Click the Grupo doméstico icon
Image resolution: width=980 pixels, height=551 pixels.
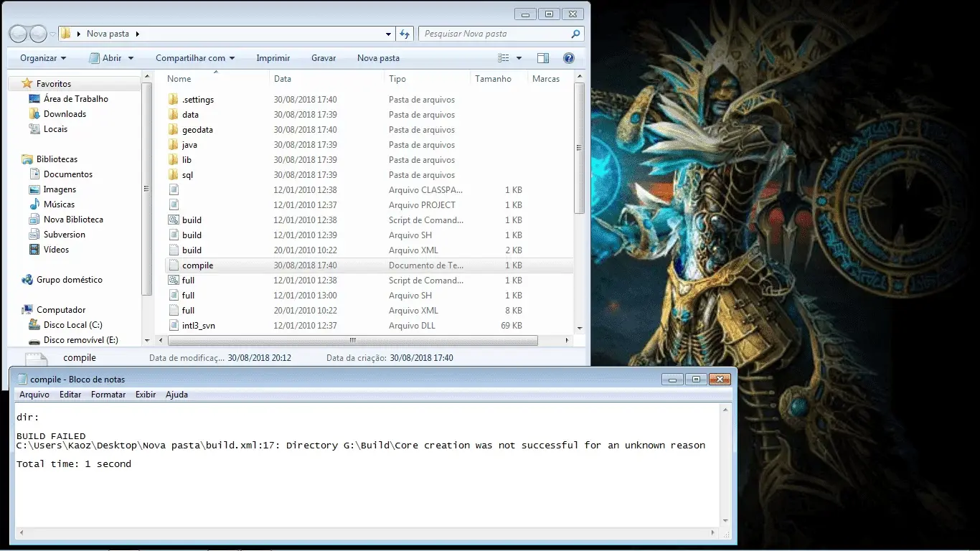point(27,280)
